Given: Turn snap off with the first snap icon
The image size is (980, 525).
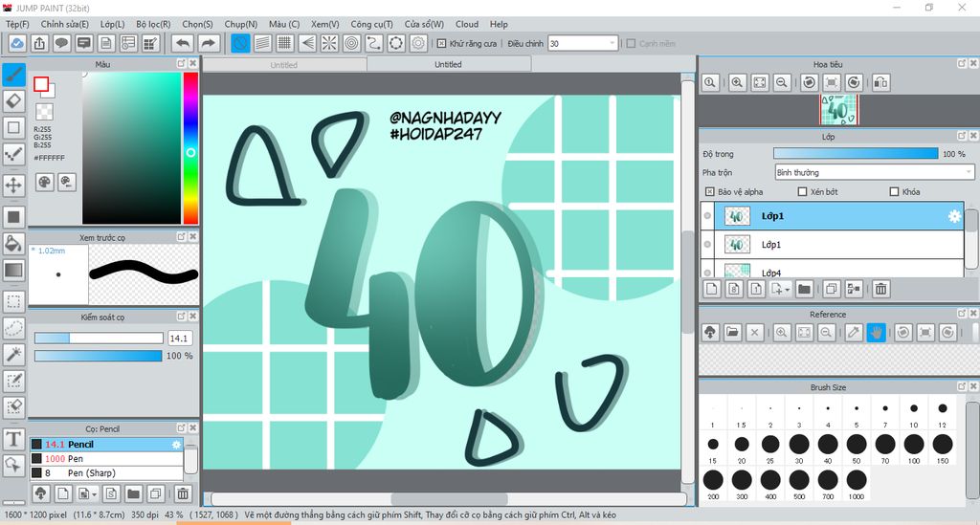Looking at the screenshot, I should click(x=240, y=43).
